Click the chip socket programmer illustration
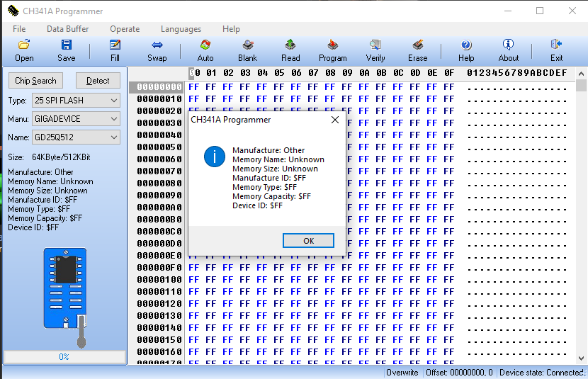The height and width of the screenshot is (379, 588). coord(65,298)
